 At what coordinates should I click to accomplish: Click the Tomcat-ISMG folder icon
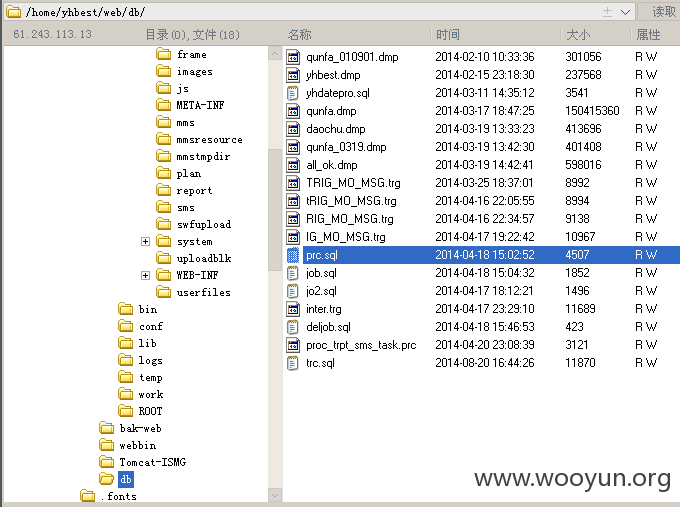point(107,462)
